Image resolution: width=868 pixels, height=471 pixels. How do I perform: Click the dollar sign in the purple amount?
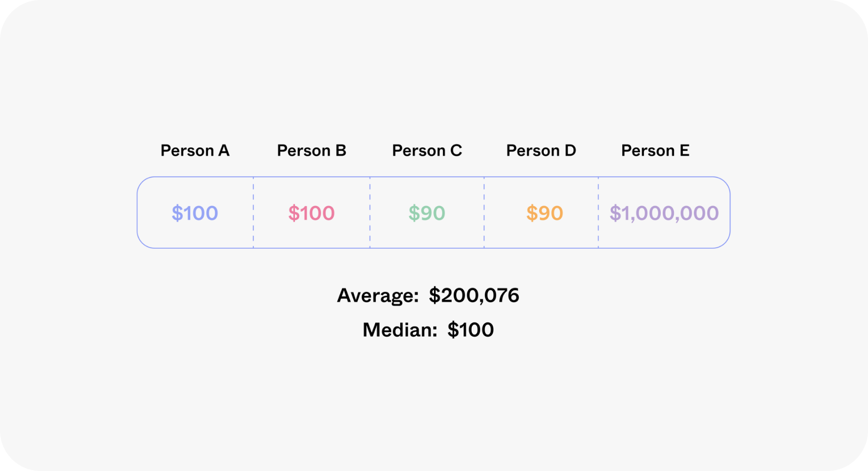(615, 213)
